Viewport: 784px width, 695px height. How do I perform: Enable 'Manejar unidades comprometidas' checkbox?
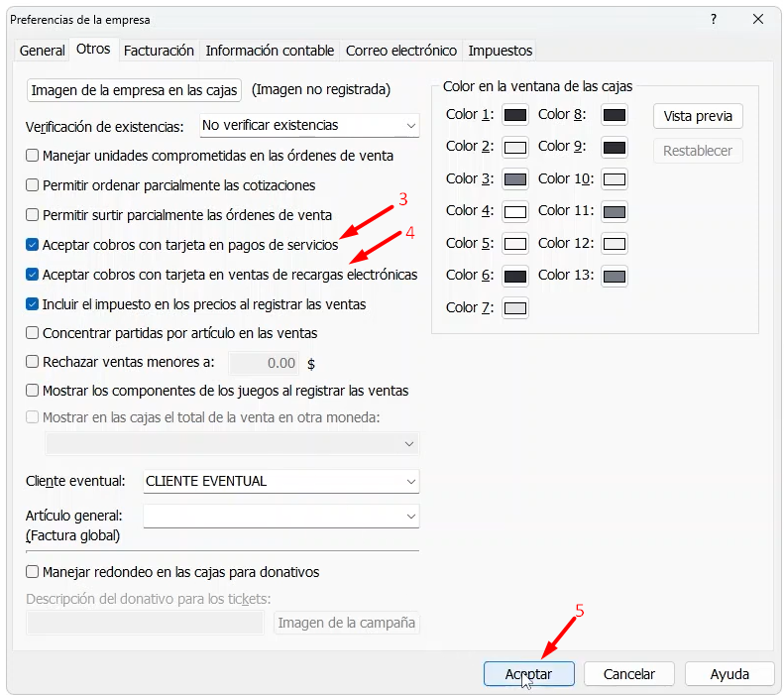[x=33, y=156]
